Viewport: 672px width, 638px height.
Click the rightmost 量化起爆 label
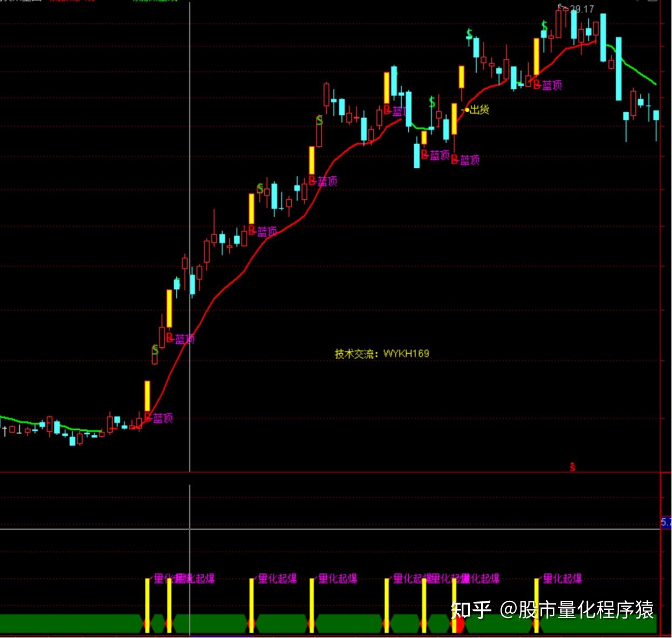563,579
